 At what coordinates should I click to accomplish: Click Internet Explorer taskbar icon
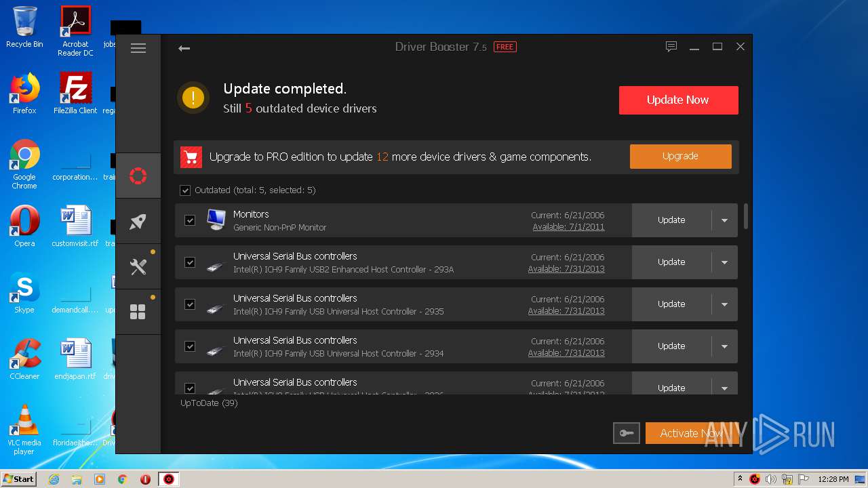tap(54, 479)
